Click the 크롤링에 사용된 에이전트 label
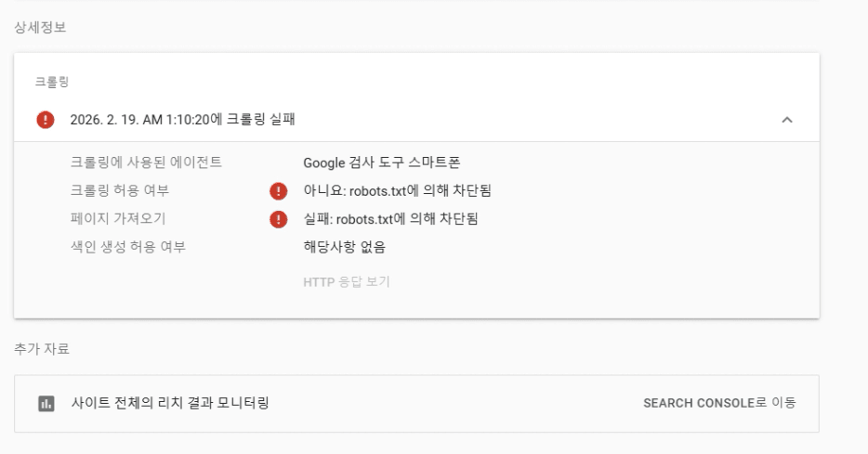The image size is (868, 454). 146,162
